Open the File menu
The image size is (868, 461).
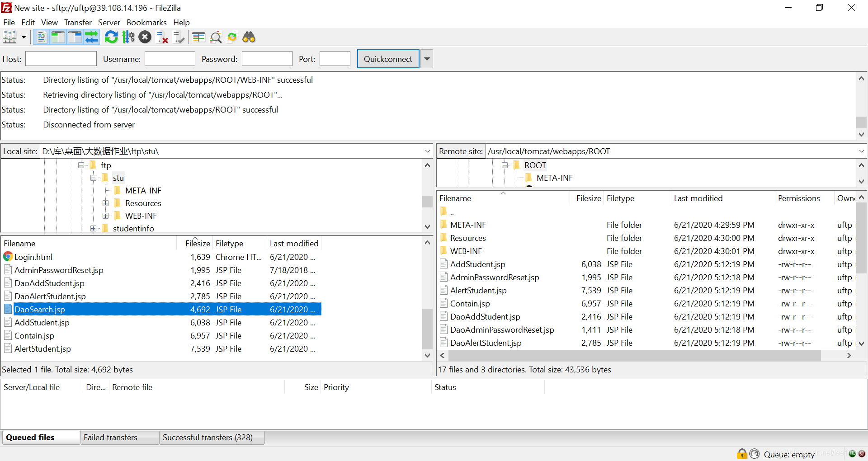tap(9, 22)
